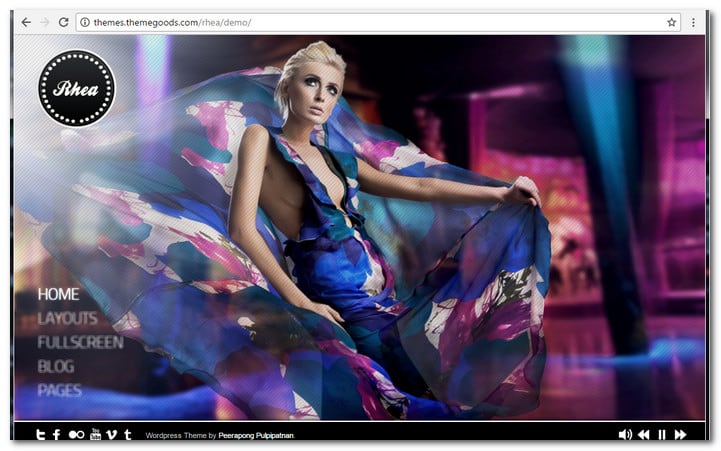Viewport: 721px width, 451px height.
Task: Click the Rhea circular logo
Action: [77, 88]
